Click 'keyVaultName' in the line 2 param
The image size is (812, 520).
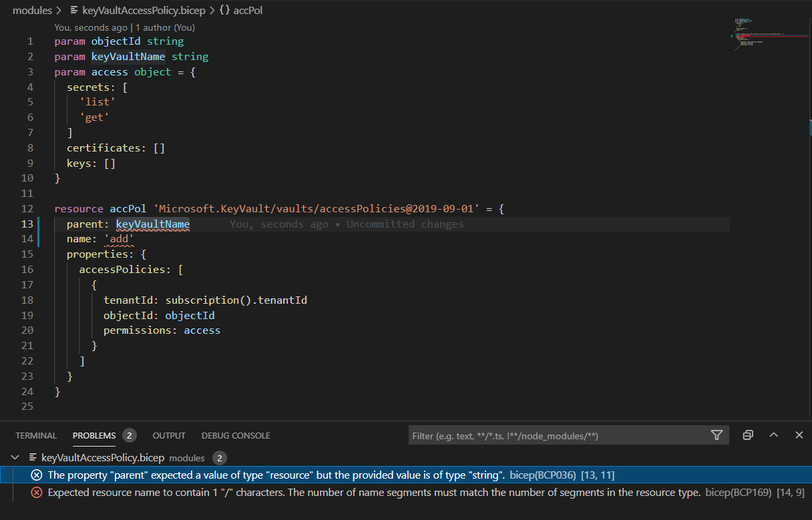click(128, 57)
